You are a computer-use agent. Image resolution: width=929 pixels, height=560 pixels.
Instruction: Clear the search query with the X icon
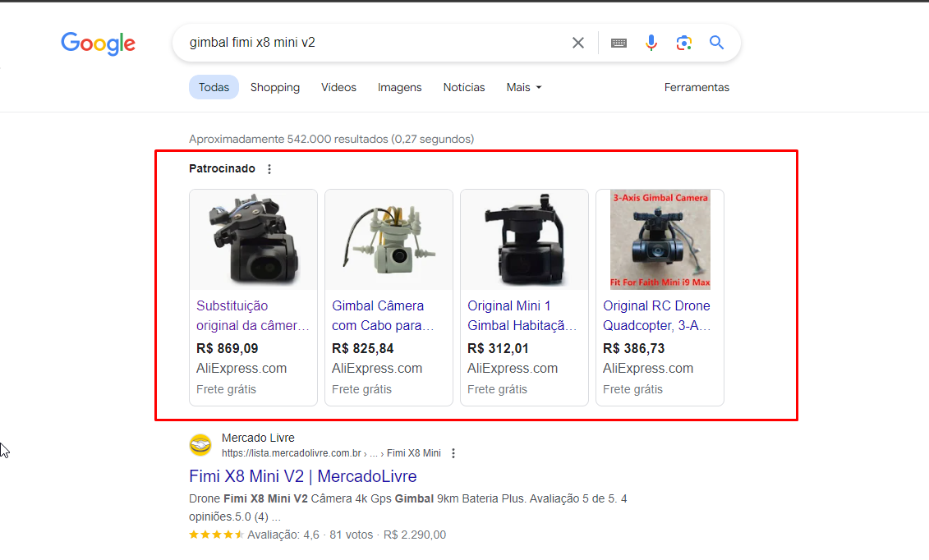click(x=577, y=42)
